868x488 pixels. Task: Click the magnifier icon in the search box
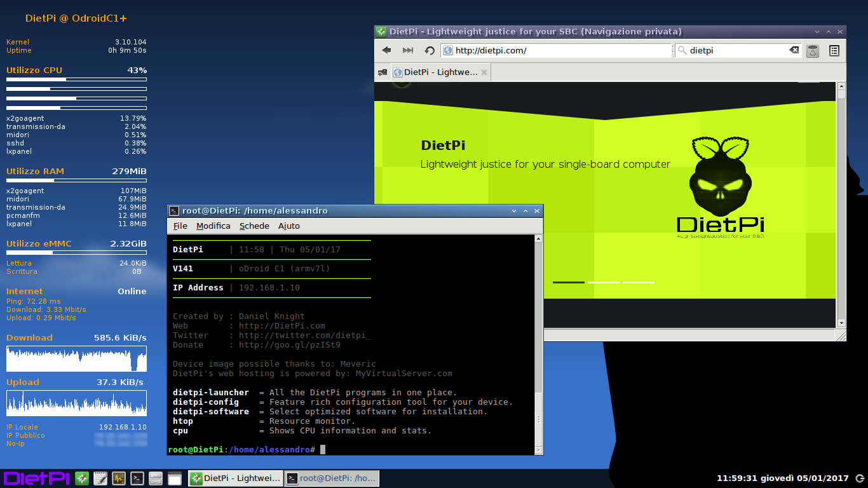point(682,50)
